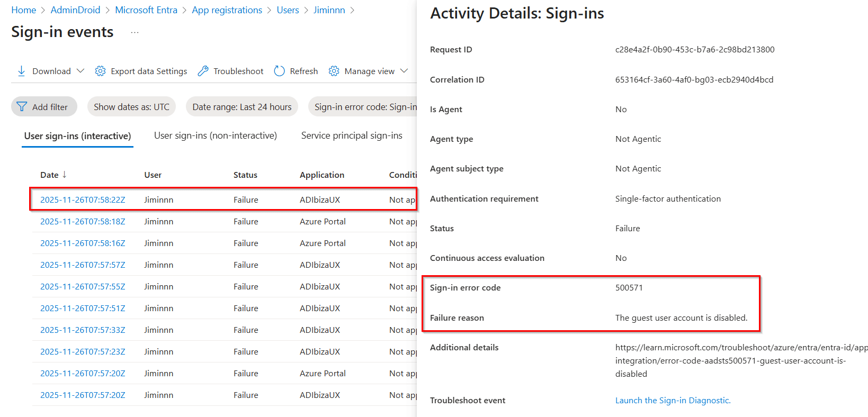Click the Add filter funnel icon

click(x=22, y=106)
